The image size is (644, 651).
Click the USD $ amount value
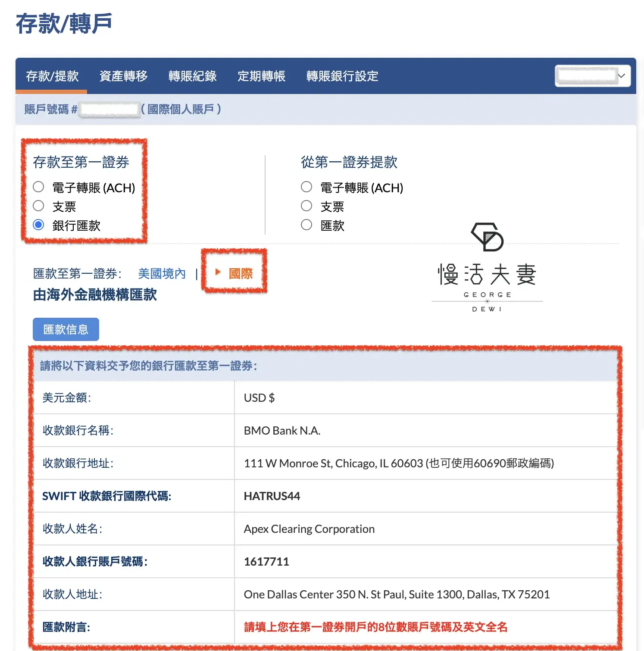[x=259, y=398]
